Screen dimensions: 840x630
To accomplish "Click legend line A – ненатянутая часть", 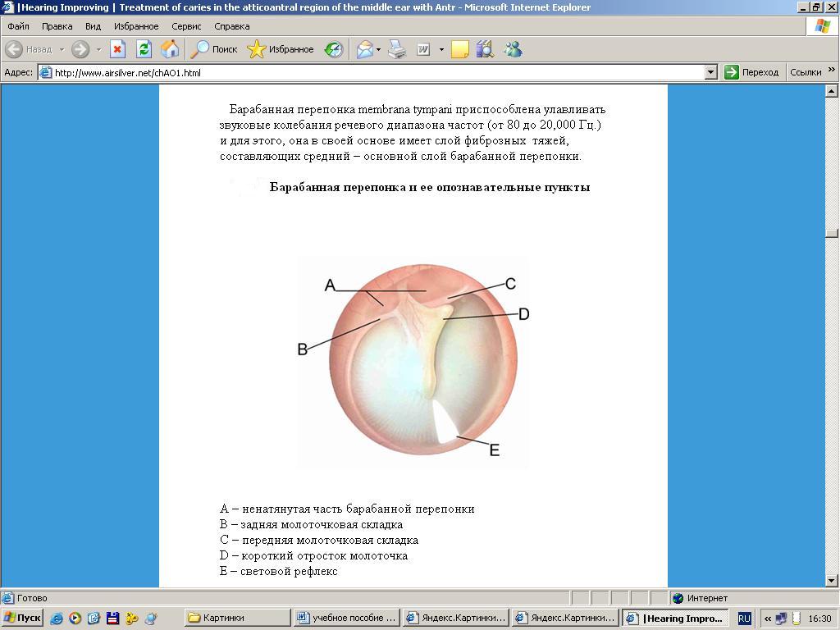I will 347,509.
